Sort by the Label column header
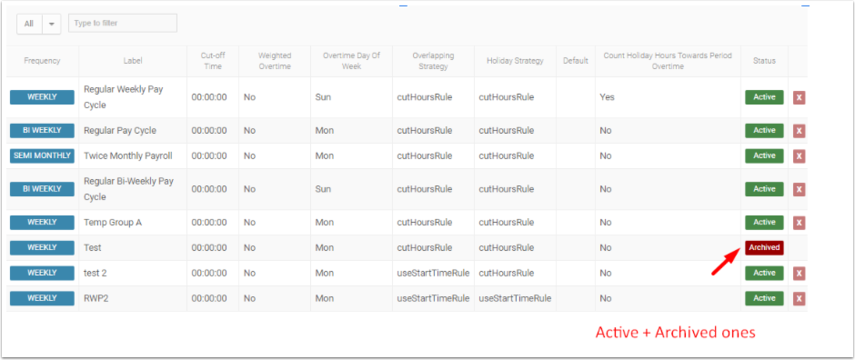The height and width of the screenshot is (360, 855). (133, 61)
